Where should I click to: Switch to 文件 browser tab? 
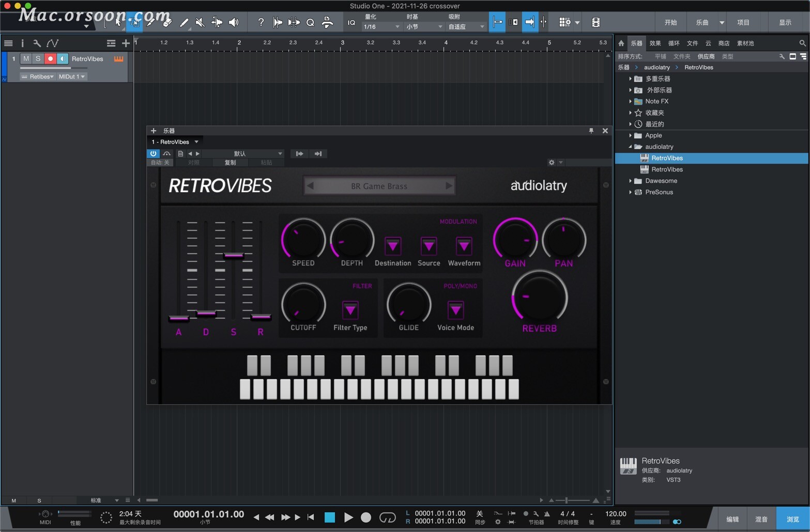point(692,43)
